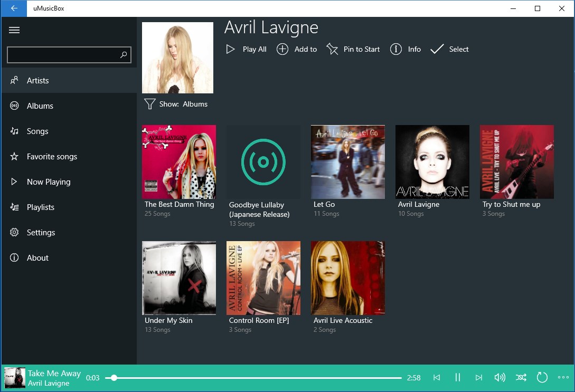Viewport: 575px width, 392px height.
Task: Play all Avril Lavigne songs
Action: click(x=246, y=49)
